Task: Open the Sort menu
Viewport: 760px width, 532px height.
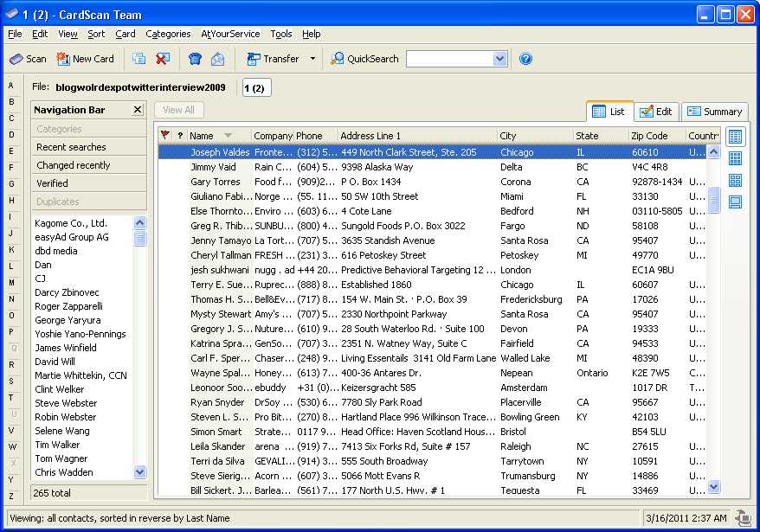Action: 96,34
